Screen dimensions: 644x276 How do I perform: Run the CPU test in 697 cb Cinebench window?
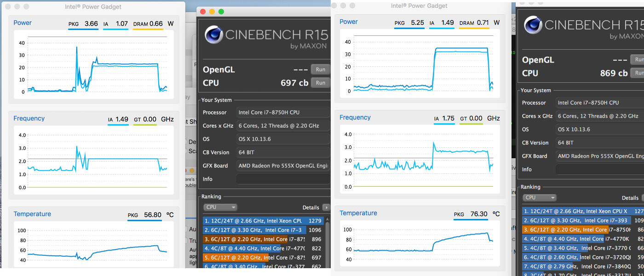[x=321, y=83]
